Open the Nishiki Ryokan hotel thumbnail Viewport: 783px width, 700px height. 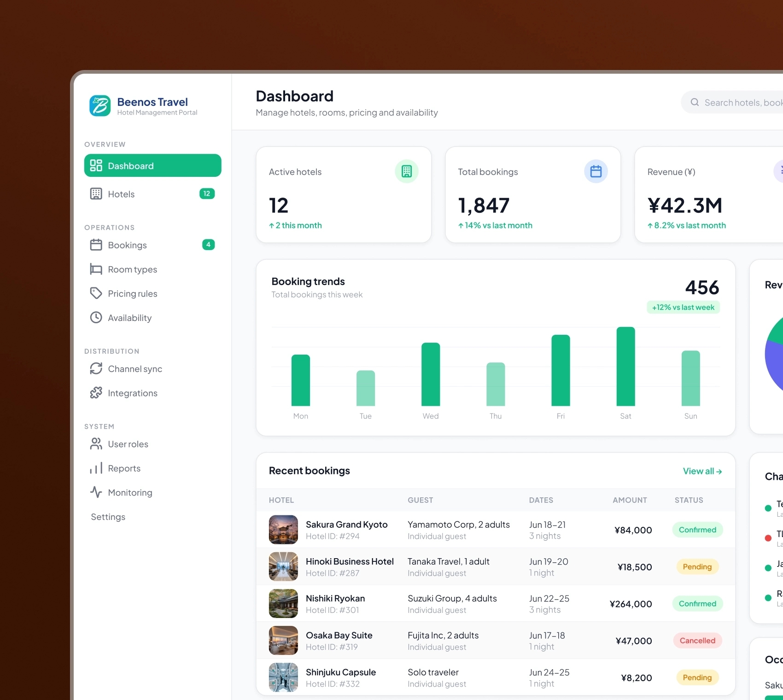pos(283,603)
